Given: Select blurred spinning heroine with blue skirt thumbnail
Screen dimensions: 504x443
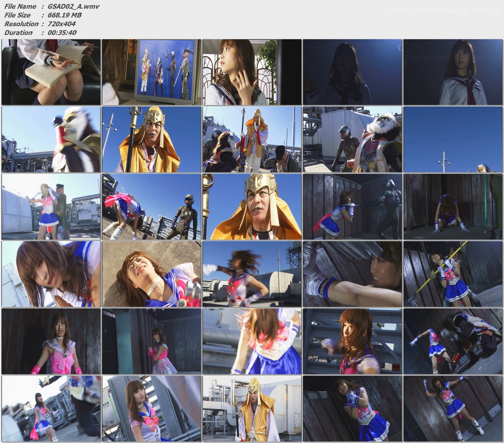Looking at the screenshot, I should click(252, 341).
